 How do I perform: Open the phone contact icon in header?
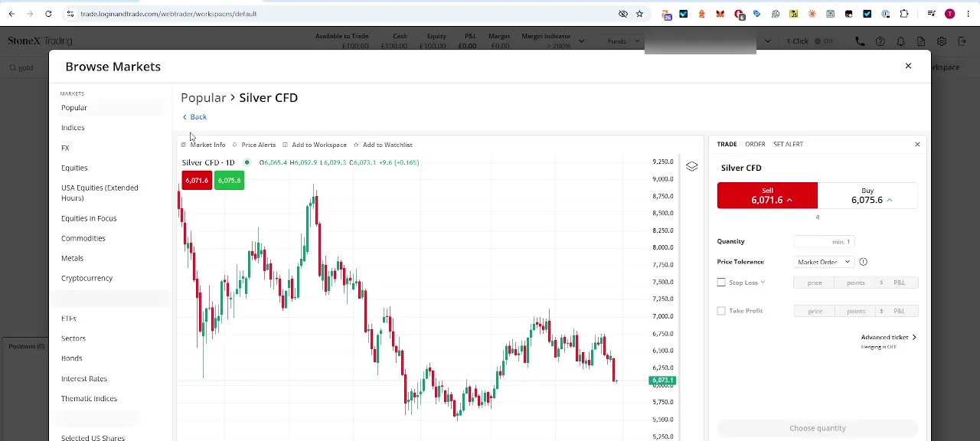[x=860, y=41]
